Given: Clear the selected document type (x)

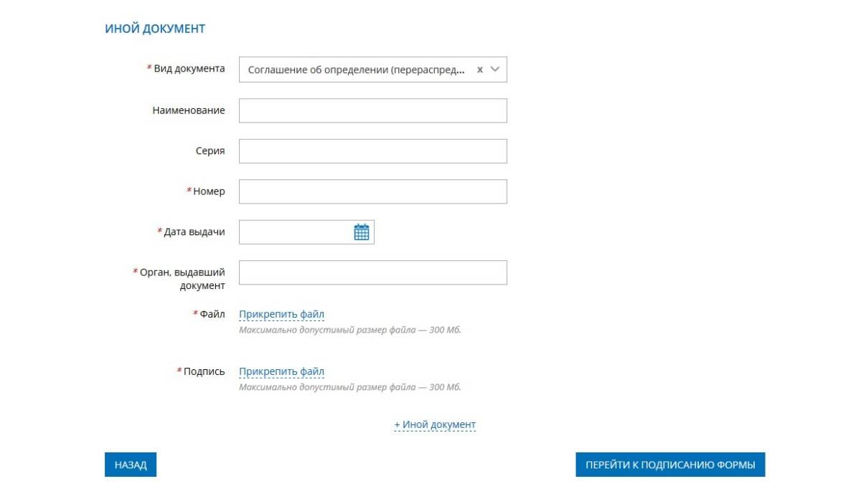Looking at the screenshot, I should pos(480,70).
